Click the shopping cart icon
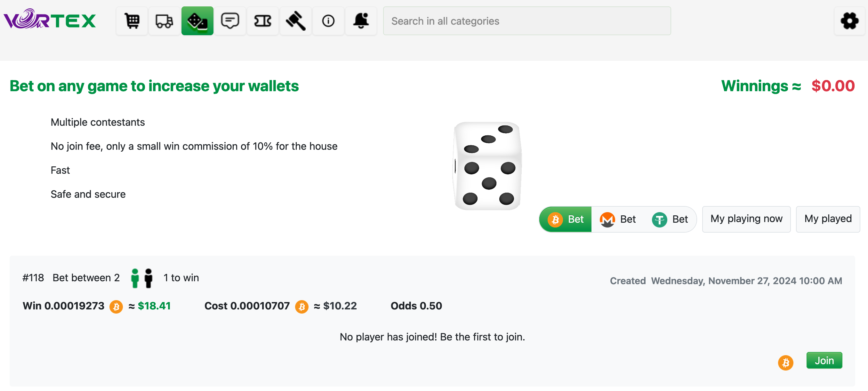This screenshot has width=868, height=391. (x=131, y=21)
